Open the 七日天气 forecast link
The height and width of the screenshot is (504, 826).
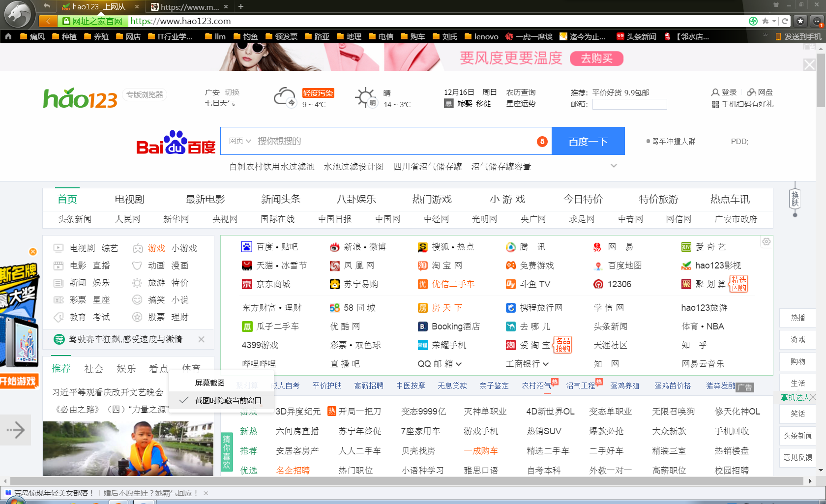(220, 103)
